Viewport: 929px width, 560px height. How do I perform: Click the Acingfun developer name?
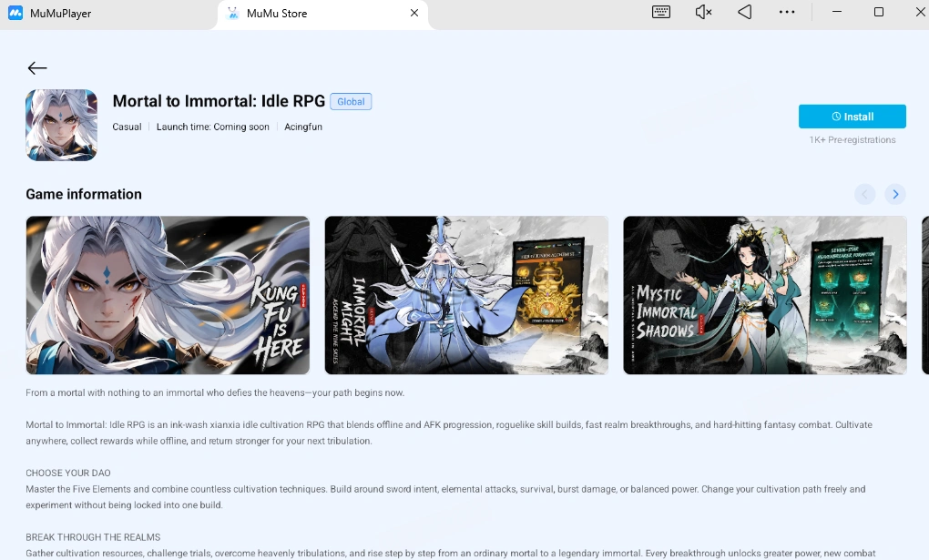303,127
